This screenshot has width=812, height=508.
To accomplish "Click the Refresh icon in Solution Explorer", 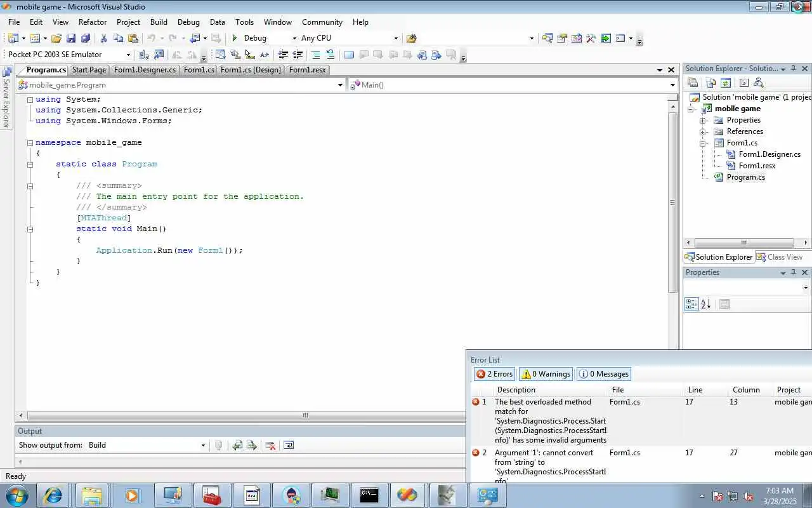I will [726, 83].
